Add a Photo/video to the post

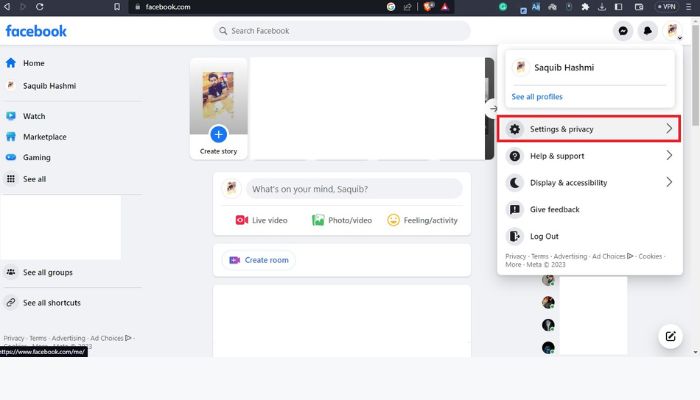point(342,220)
